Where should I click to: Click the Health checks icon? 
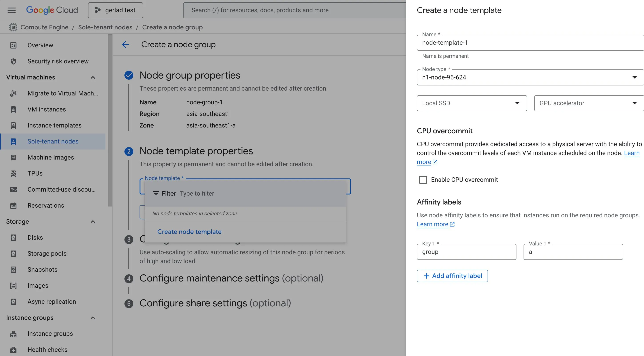(x=13, y=350)
